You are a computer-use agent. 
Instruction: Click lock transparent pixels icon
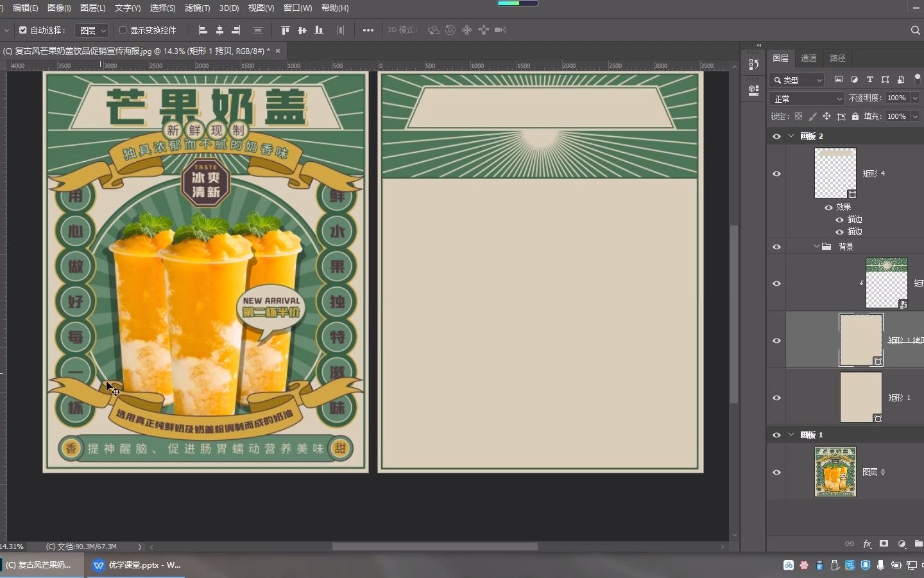798,116
